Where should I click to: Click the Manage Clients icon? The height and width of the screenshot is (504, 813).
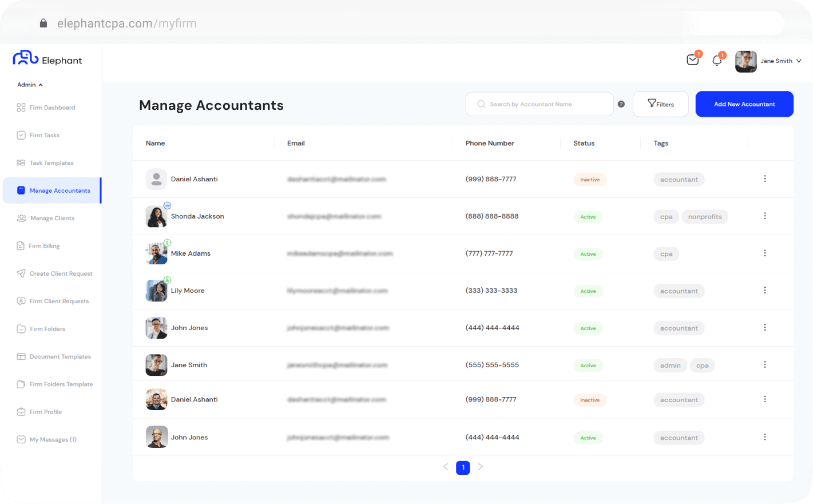tap(20, 218)
